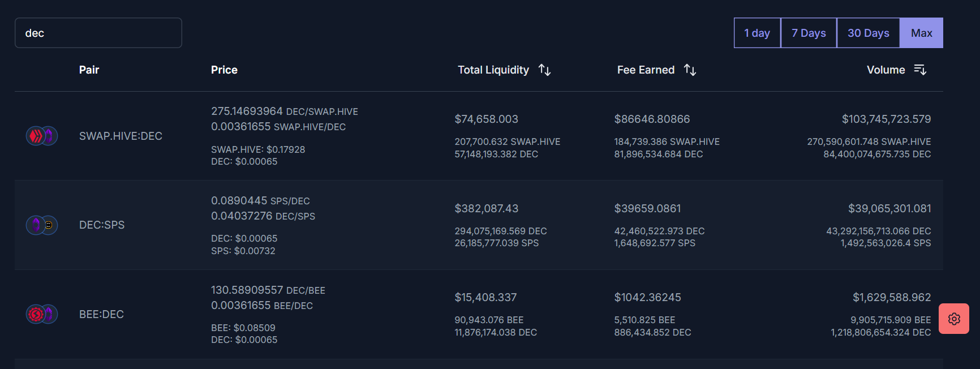Open the DEC:SPS pair name
Image resolution: width=980 pixels, height=369 pixels.
(102, 225)
